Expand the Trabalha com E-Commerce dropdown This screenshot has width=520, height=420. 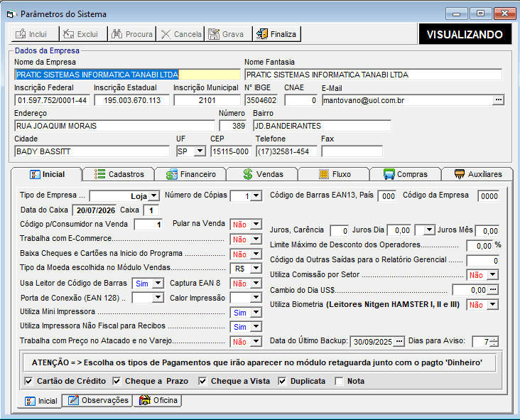coord(256,239)
